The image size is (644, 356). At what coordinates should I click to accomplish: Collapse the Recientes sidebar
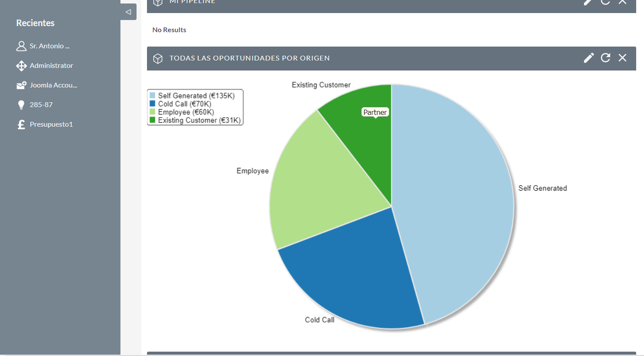(x=128, y=12)
